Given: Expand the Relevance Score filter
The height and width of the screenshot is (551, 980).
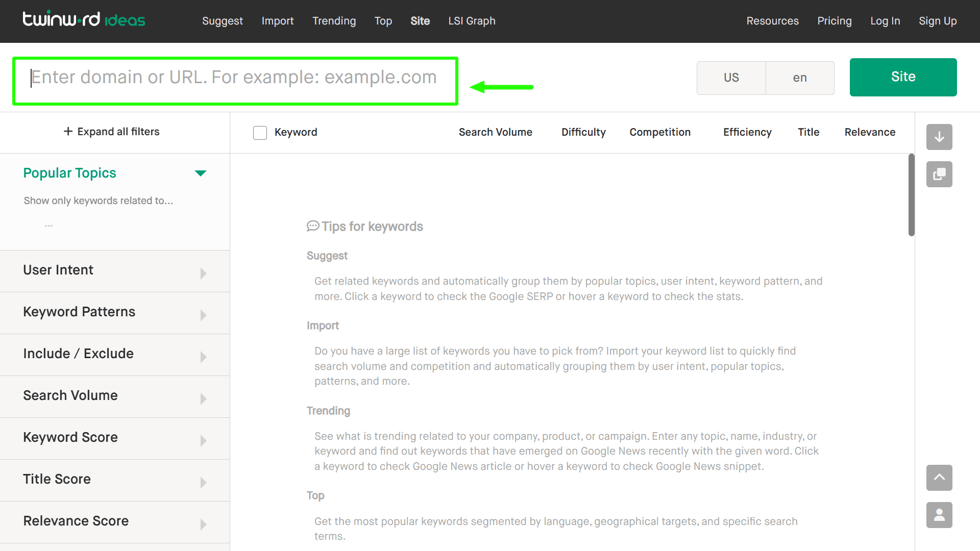Looking at the screenshot, I should (x=115, y=522).
